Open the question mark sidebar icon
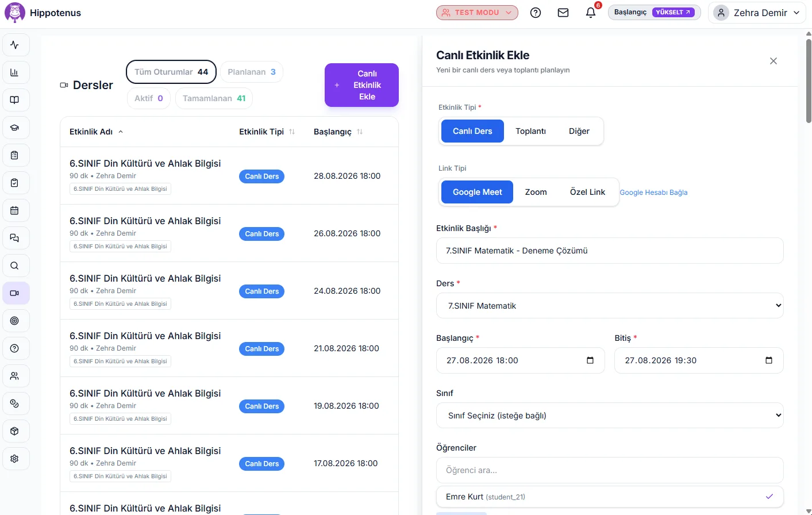812x515 pixels. pyautogui.click(x=15, y=348)
